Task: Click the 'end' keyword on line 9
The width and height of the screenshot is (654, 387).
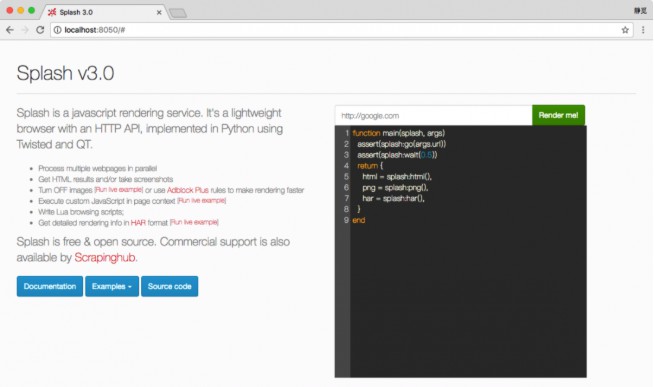Action: 359,220
